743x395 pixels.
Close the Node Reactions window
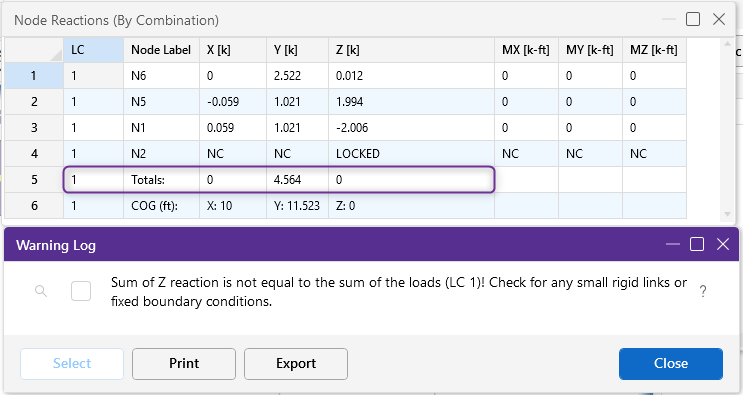(x=719, y=19)
